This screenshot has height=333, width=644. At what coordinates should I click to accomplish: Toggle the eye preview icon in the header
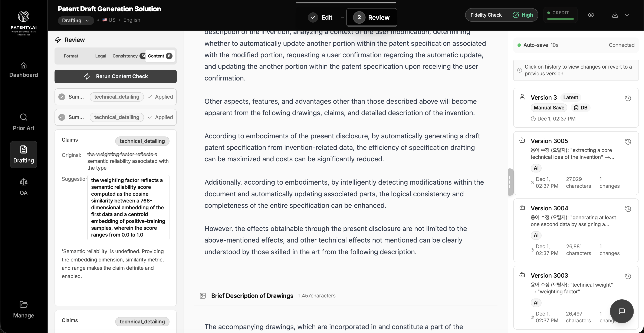(x=591, y=15)
